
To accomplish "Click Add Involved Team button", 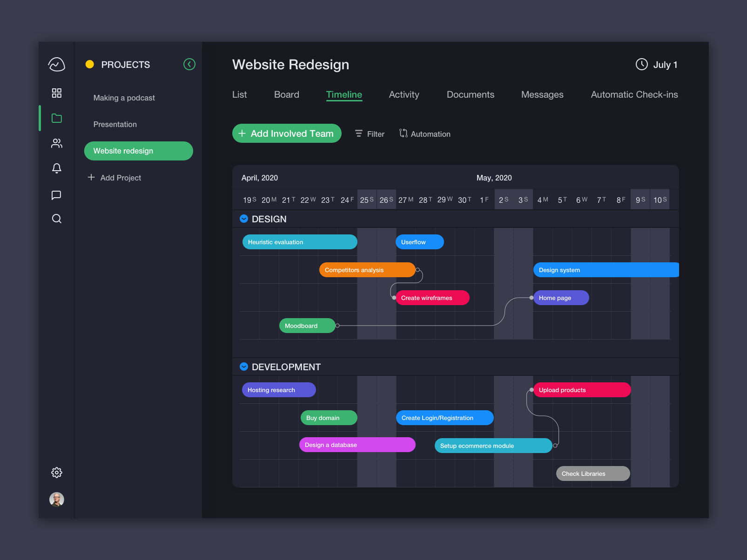I will pyautogui.click(x=287, y=133).
